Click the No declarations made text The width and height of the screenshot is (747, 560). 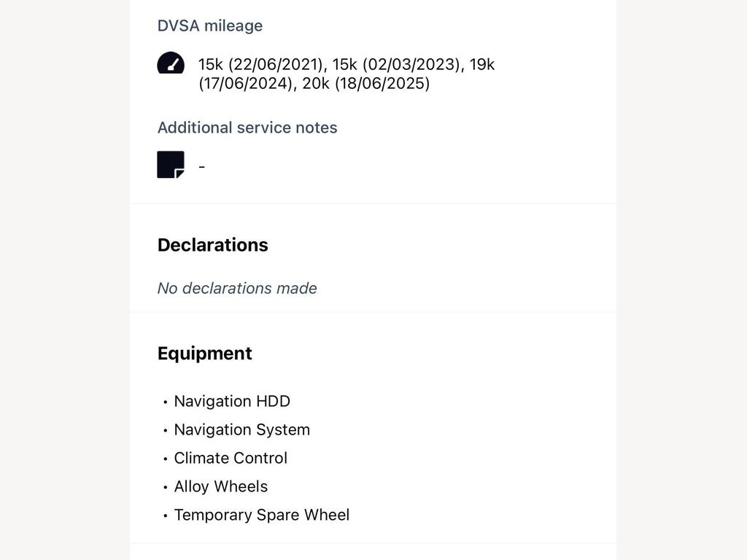coord(237,288)
